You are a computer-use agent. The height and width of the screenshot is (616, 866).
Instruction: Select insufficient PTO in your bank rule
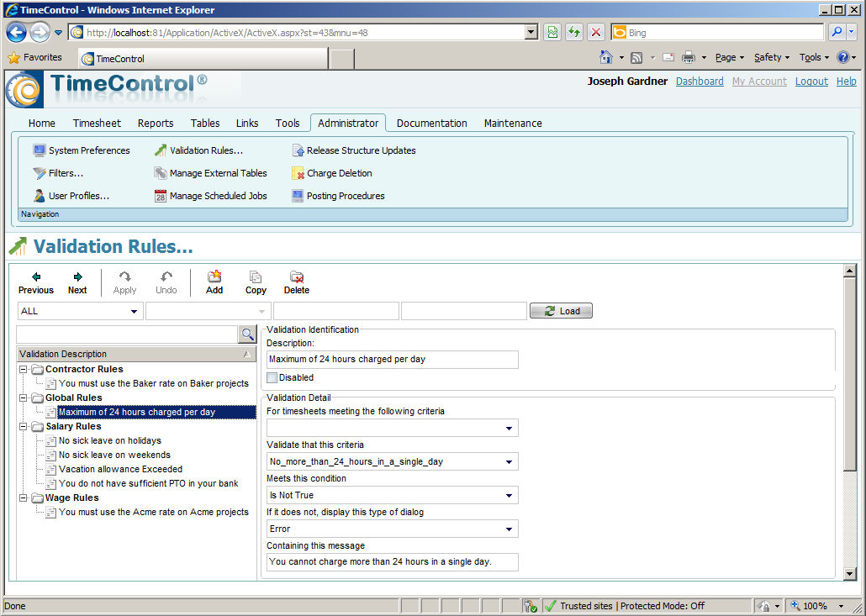[x=149, y=483]
